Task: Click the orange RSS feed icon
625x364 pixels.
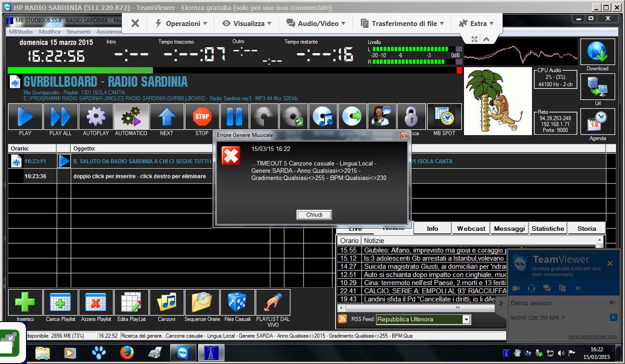Action: coord(342,319)
